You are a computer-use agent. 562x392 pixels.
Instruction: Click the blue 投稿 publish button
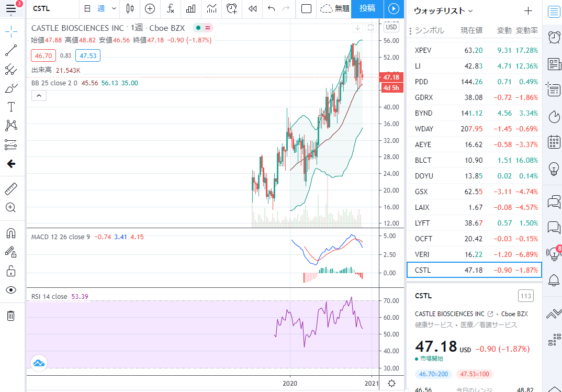click(367, 8)
